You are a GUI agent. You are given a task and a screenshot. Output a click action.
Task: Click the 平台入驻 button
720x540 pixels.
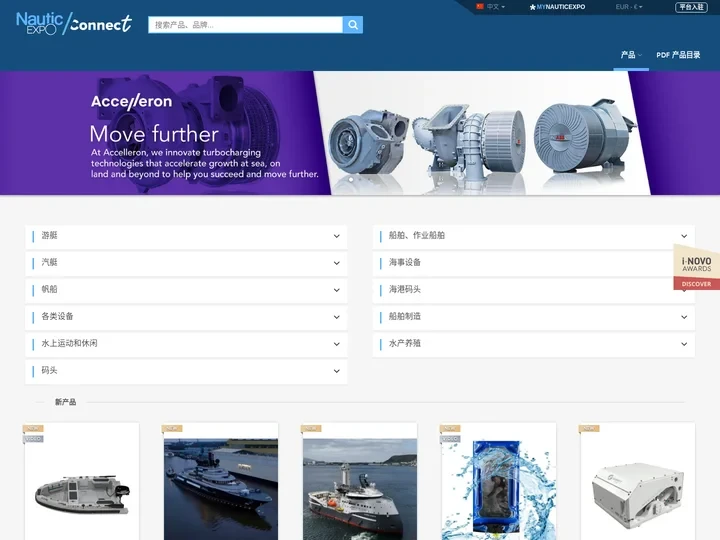691,7
